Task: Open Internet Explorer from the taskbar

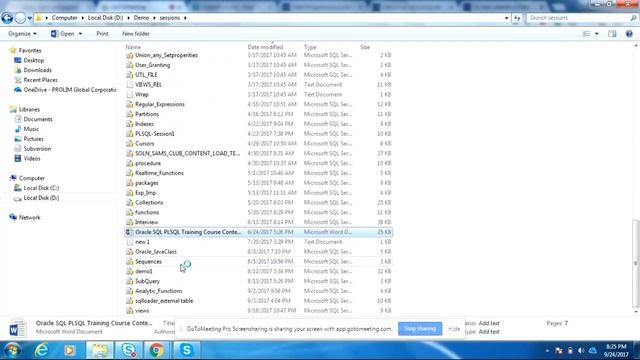Action: 42,350
